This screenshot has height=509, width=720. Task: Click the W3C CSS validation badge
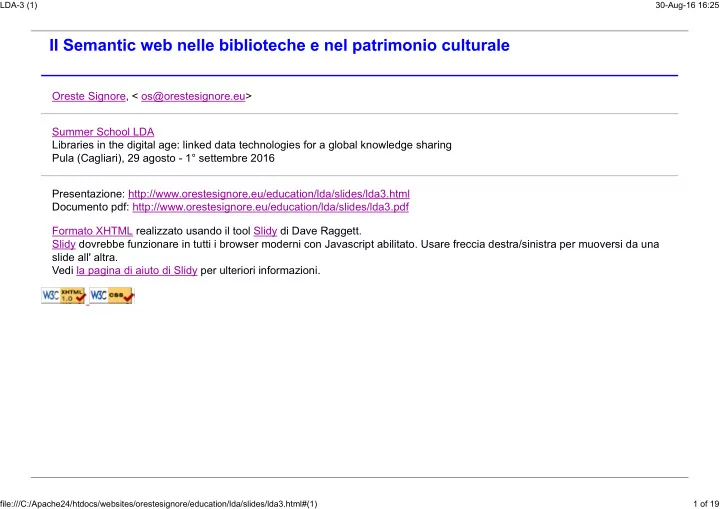pyautogui.click(x=112, y=295)
